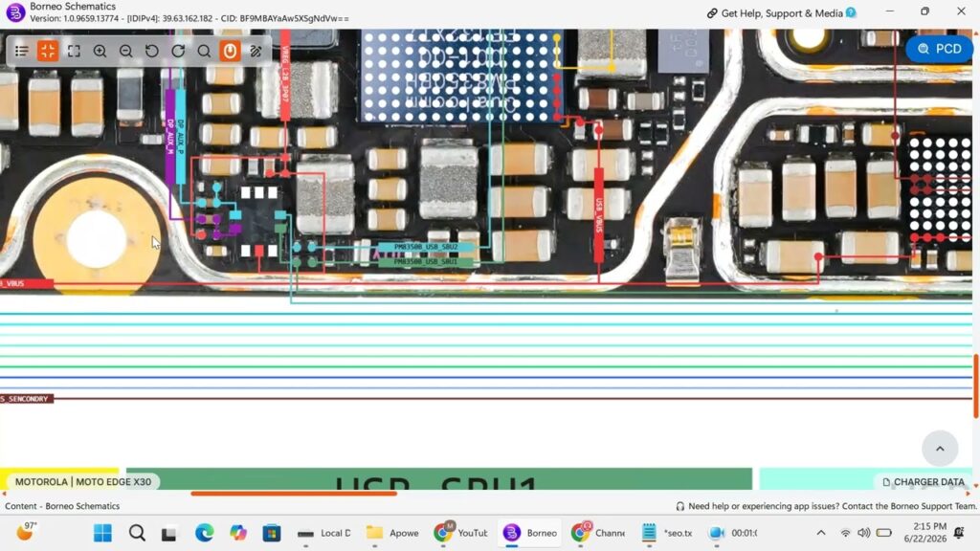
Task: Click the blue PCD button
Action: pos(940,49)
